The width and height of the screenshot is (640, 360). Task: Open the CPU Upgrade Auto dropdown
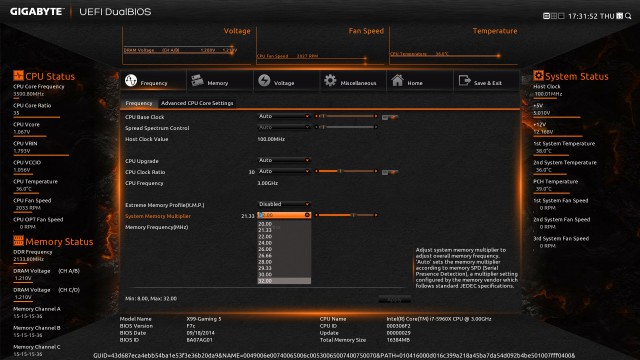[x=284, y=160]
